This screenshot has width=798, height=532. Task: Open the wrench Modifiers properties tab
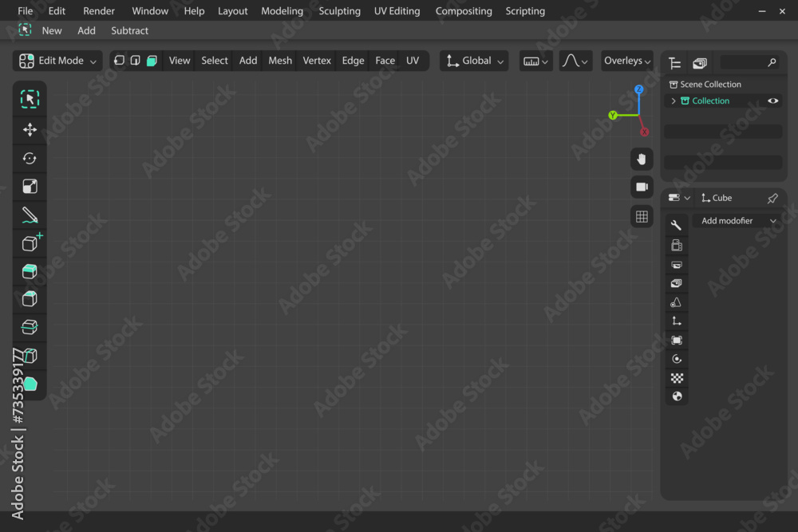(x=677, y=225)
